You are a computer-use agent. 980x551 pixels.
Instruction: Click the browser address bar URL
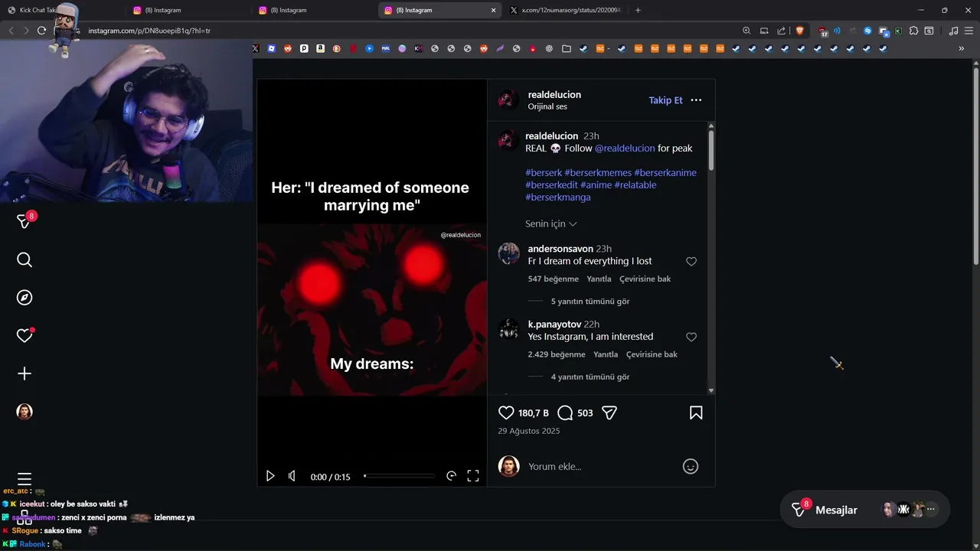coord(149,31)
